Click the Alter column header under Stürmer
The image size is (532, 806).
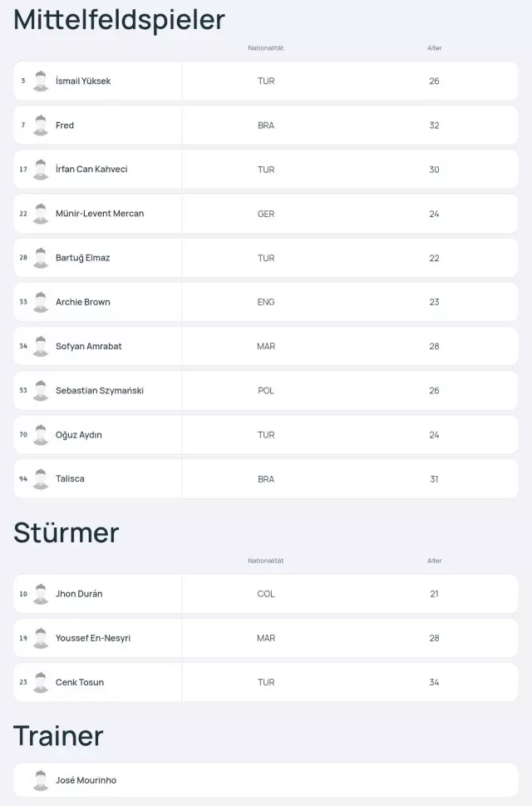434,561
